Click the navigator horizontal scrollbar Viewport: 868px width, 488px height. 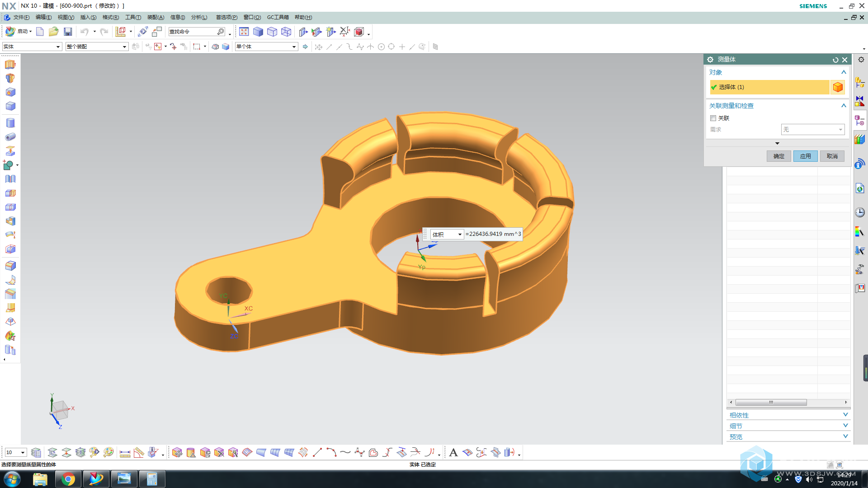click(x=771, y=402)
